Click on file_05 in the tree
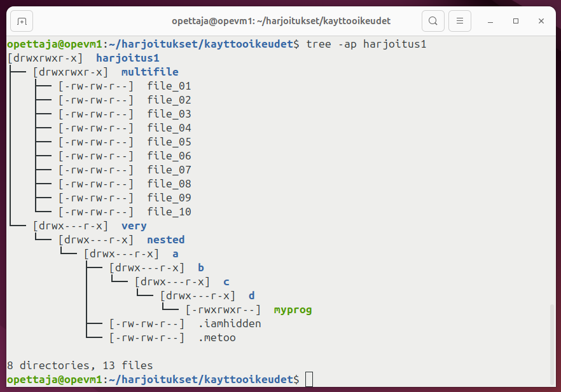Image resolution: width=561 pixels, height=392 pixels. (x=169, y=142)
